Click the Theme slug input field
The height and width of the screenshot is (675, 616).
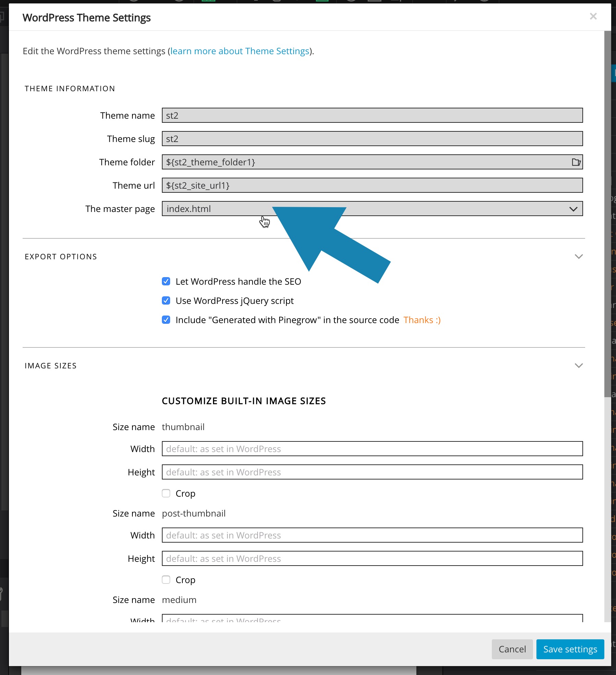click(372, 139)
